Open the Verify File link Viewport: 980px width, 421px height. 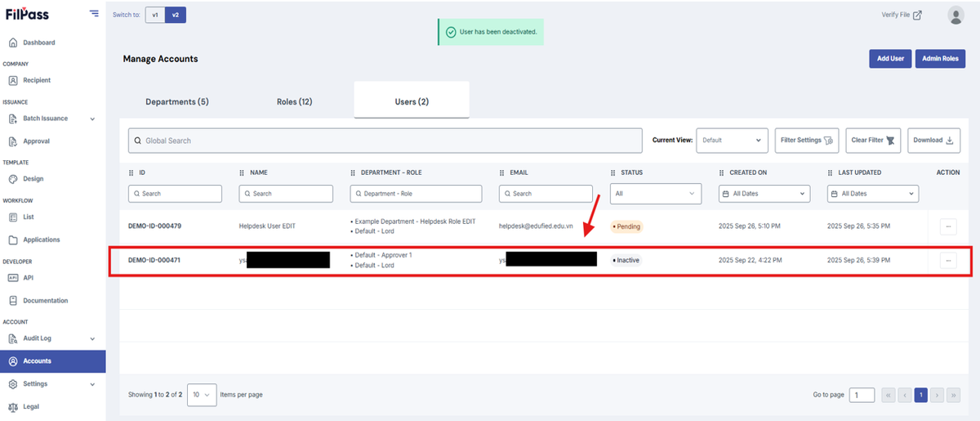click(902, 15)
